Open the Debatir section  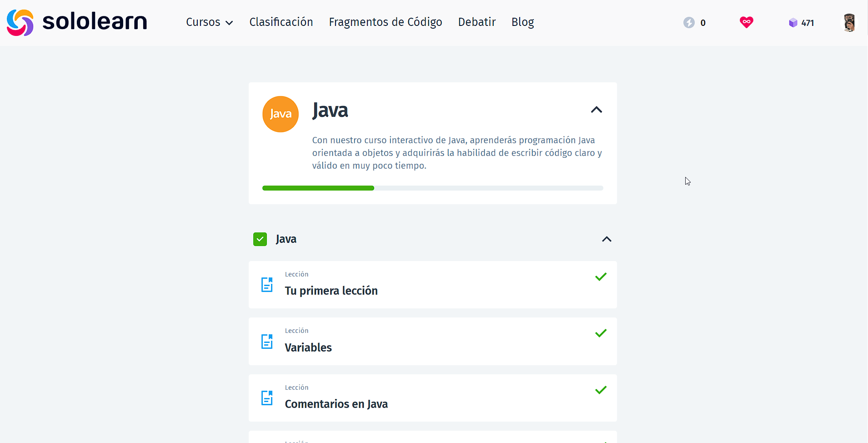(x=477, y=22)
